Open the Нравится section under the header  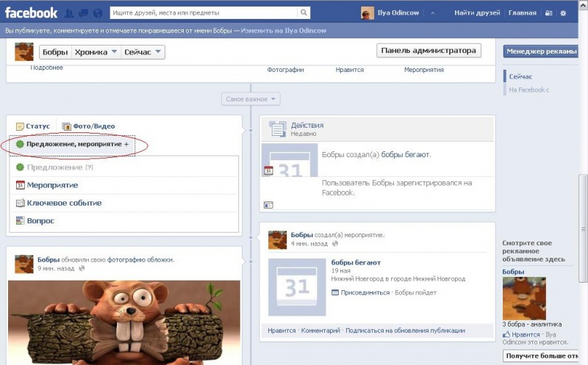coord(350,70)
